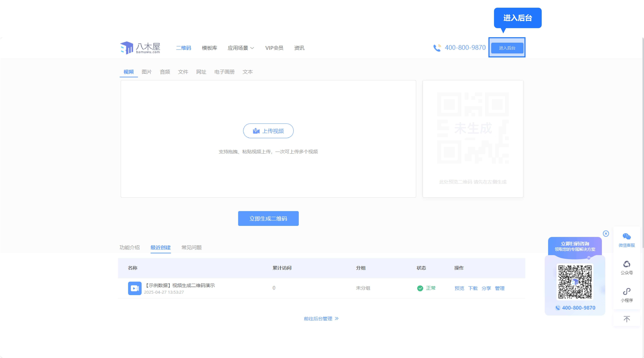Open the 常见问题 tab
The width and height of the screenshot is (644, 358).
(191, 247)
